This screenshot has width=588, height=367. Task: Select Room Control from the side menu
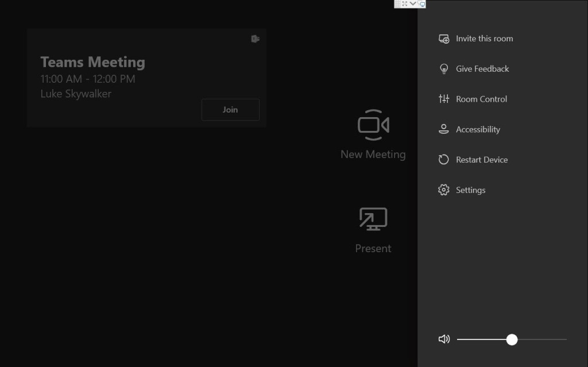(481, 99)
